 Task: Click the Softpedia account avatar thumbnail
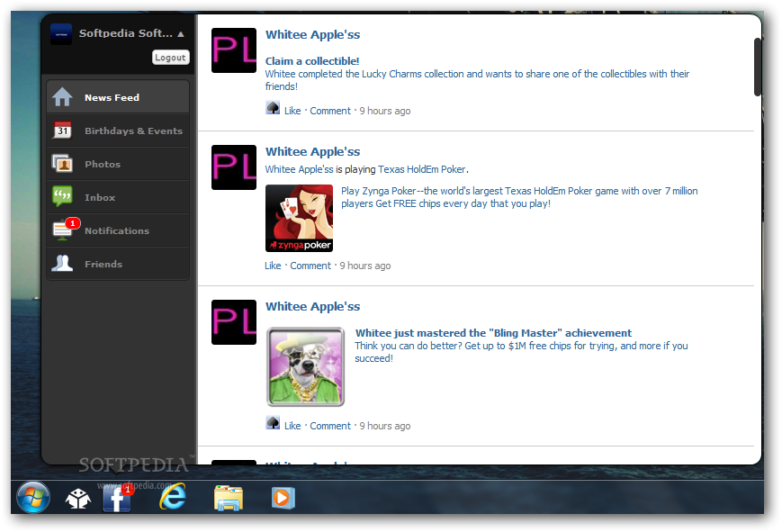point(61,34)
